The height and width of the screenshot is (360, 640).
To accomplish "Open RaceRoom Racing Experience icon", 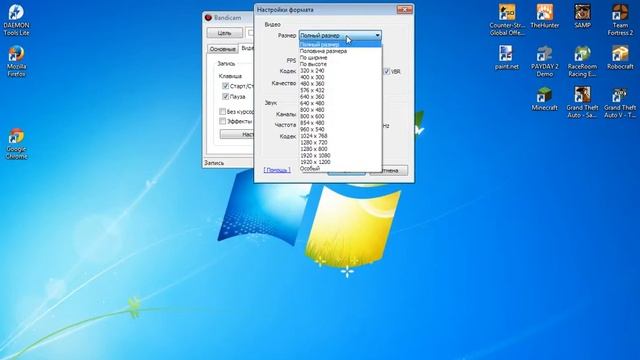I will (x=582, y=62).
